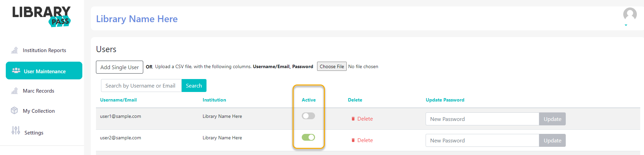Click the My Collection cube icon

point(14,110)
